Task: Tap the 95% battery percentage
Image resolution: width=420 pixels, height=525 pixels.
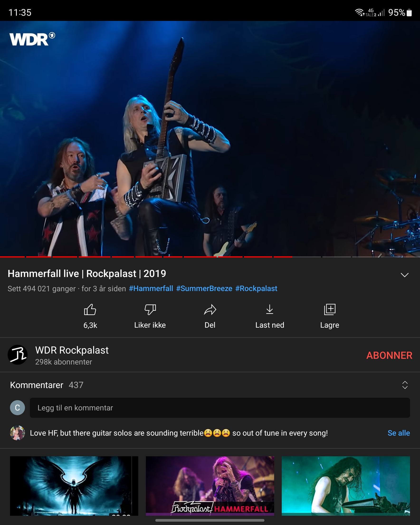Action: pos(397,12)
